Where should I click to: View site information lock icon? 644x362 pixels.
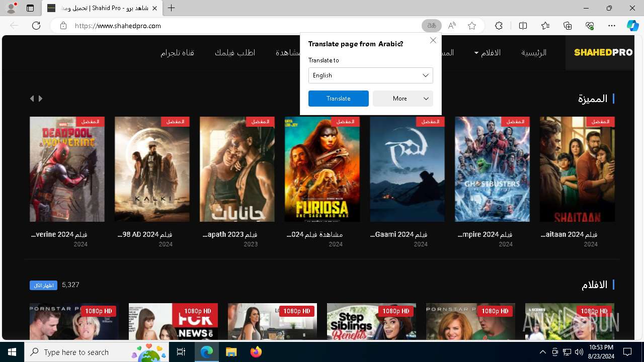pyautogui.click(x=63, y=26)
